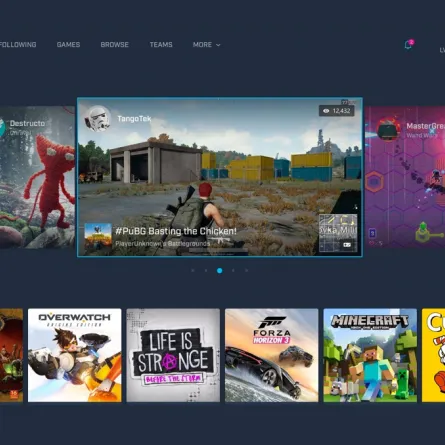Select the active third carousel dot

(x=220, y=271)
